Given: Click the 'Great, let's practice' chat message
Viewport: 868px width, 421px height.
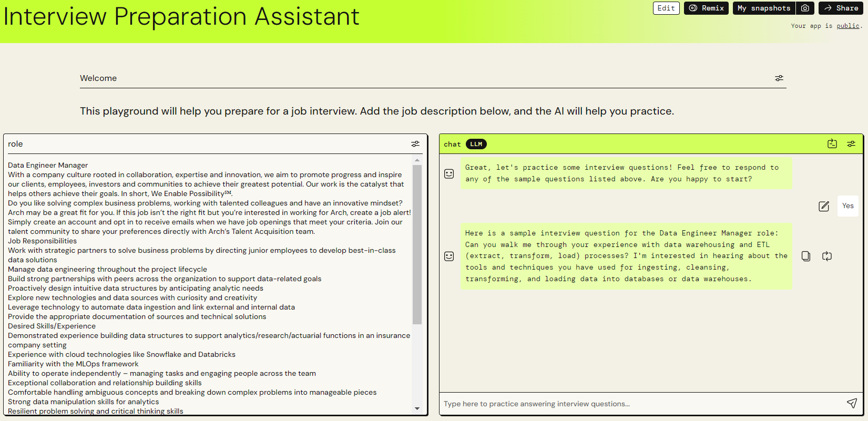Looking at the screenshot, I should [626, 173].
